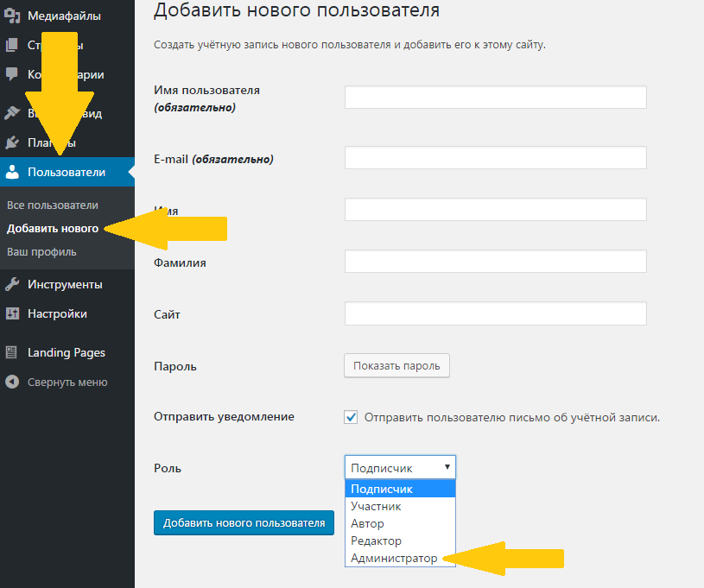Open the Роль dropdown showing Подписчик
704x588 pixels.
(x=399, y=467)
